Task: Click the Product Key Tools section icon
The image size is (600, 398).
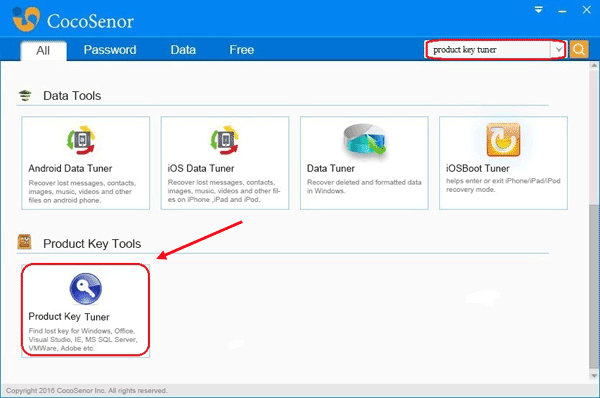Action: pos(24,242)
